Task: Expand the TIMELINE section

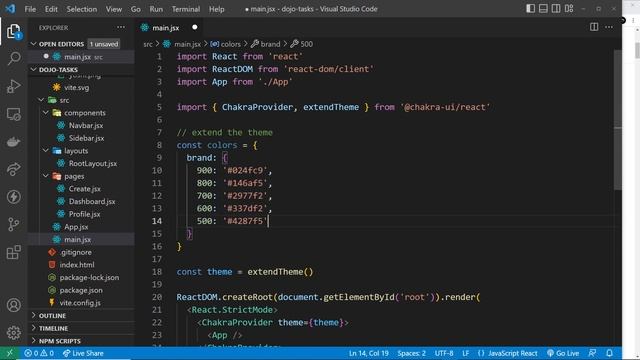Action: pos(53,328)
